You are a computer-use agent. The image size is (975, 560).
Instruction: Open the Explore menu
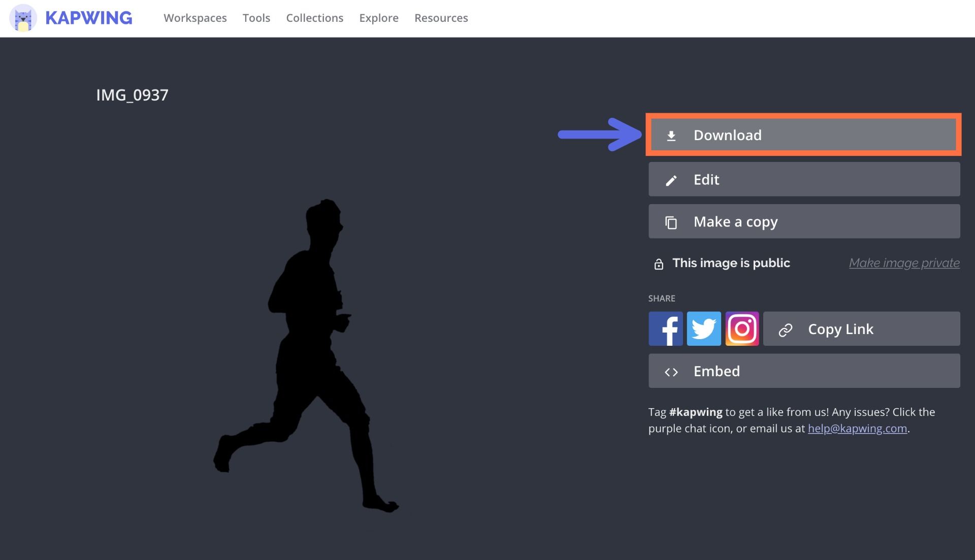click(378, 18)
